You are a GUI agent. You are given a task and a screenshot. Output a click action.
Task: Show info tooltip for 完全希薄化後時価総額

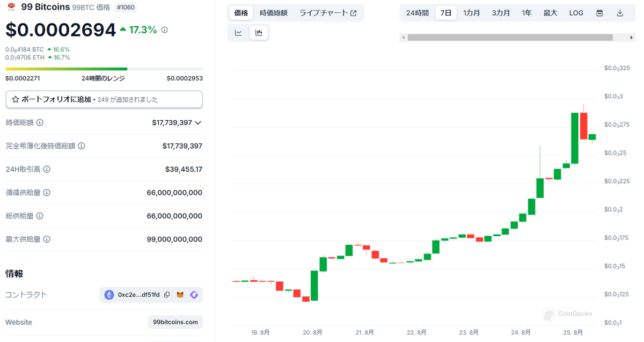tap(81, 146)
